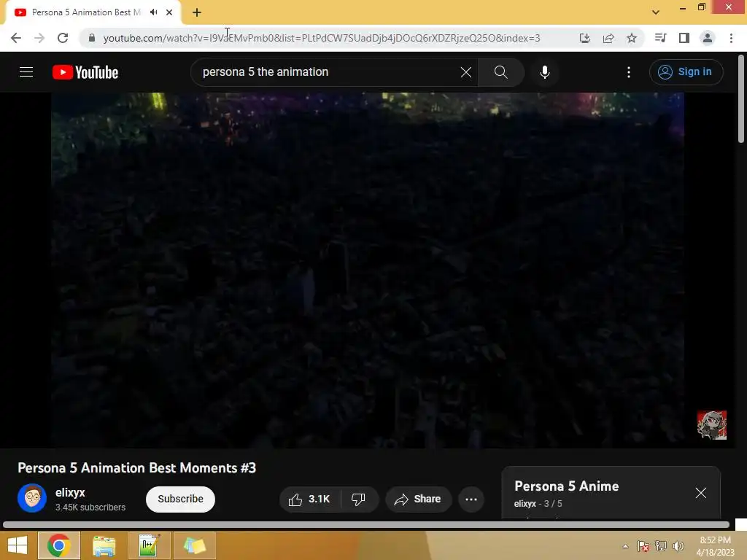Select the Persona 5 Animation Best tab

86,12
